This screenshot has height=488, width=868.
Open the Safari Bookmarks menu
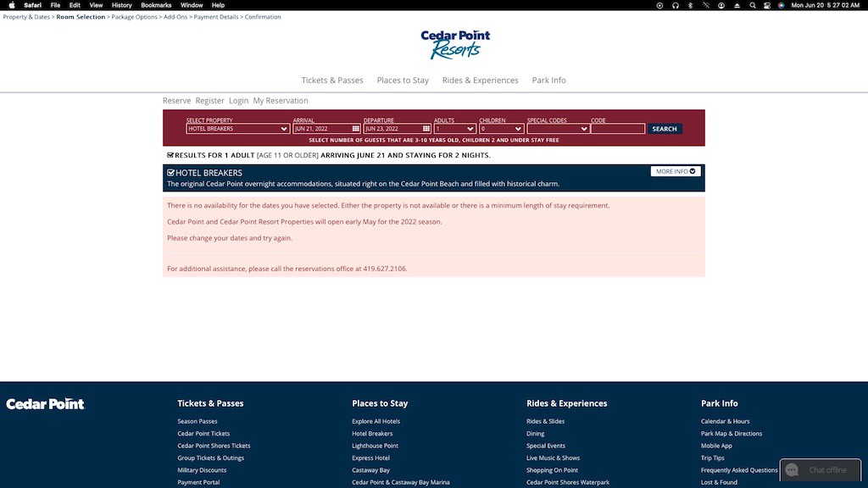[x=156, y=5]
